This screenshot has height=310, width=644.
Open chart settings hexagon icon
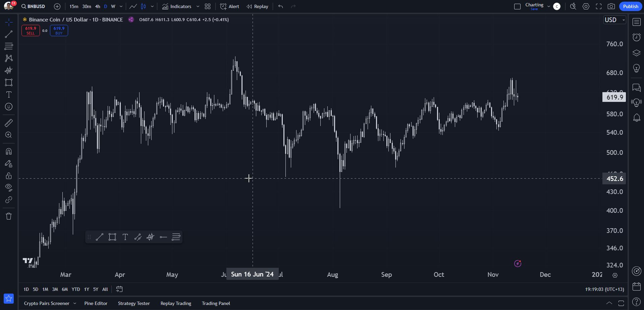pyautogui.click(x=586, y=6)
